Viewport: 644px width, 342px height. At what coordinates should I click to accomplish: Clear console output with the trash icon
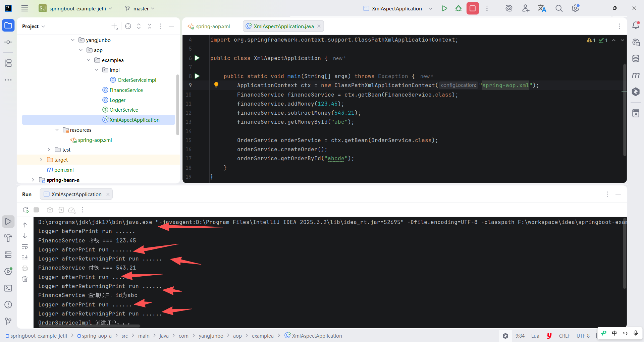coord(25,279)
